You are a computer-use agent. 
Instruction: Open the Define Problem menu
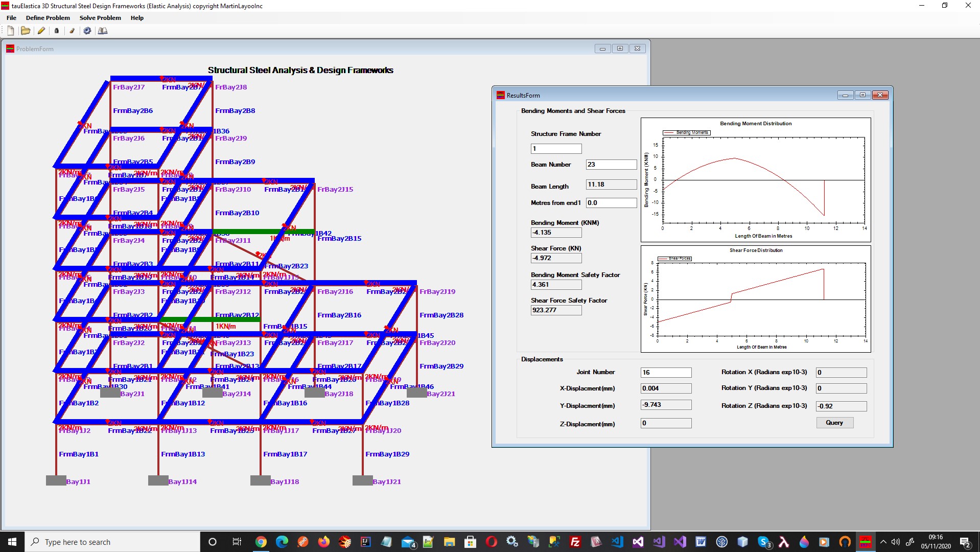(x=48, y=18)
